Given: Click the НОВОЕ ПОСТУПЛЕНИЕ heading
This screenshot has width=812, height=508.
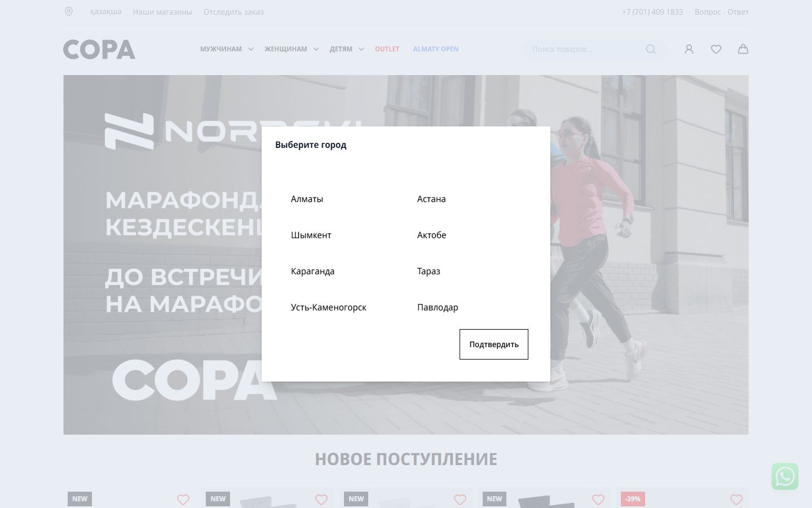Looking at the screenshot, I should click(406, 459).
